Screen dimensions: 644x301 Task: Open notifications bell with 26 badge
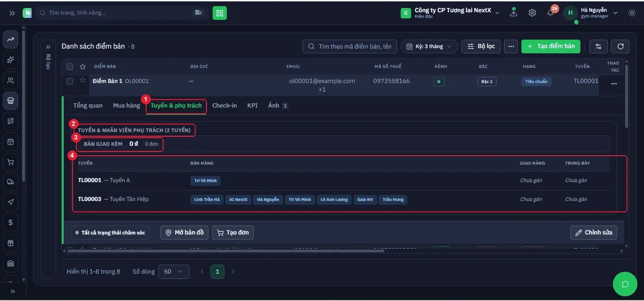(x=551, y=12)
